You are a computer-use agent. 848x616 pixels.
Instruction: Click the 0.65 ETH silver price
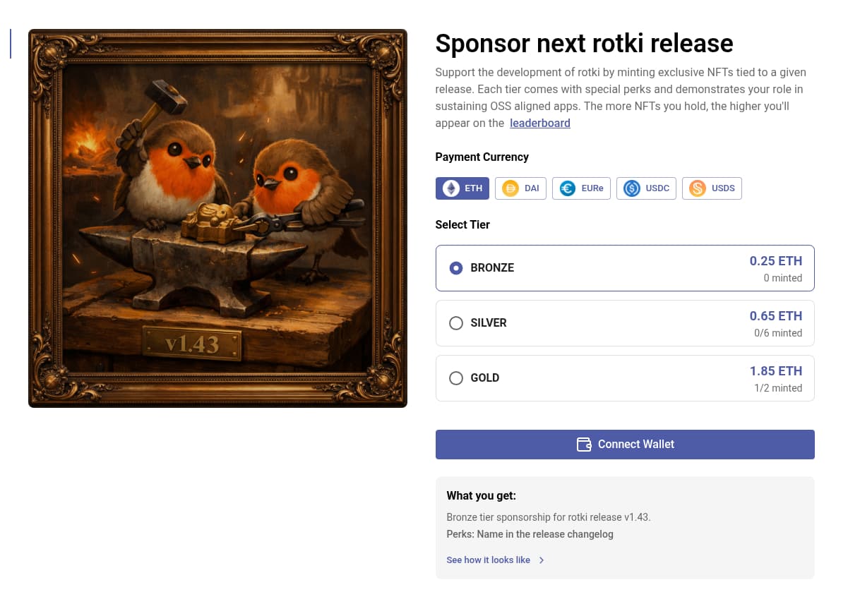(x=775, y=316)
